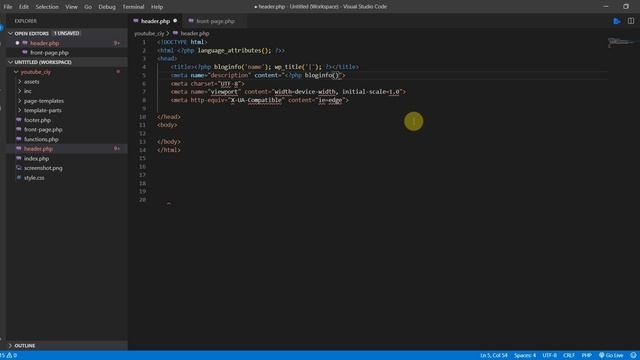Change indentation via Spaces: 4

tap(524, 355)
